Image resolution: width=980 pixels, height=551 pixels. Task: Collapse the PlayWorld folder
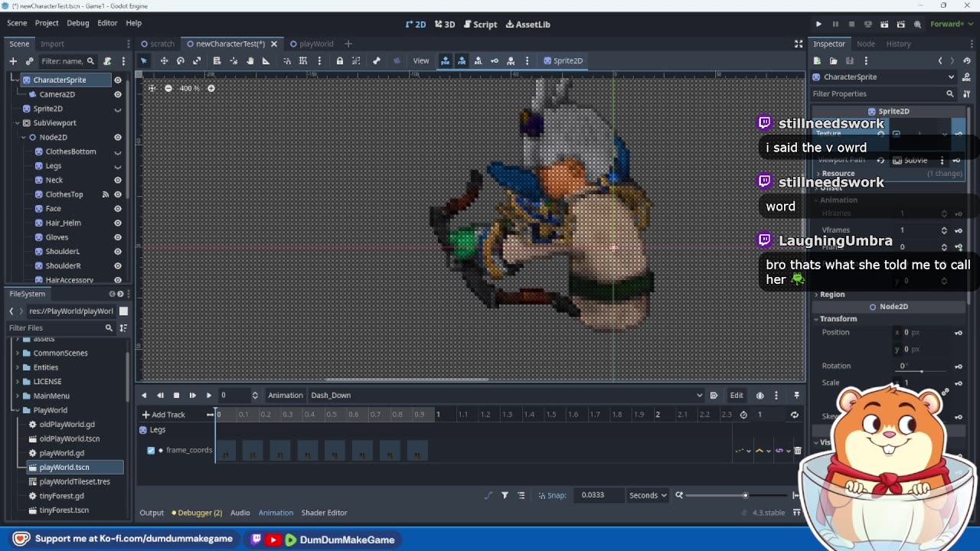click(x=18, y=410)
